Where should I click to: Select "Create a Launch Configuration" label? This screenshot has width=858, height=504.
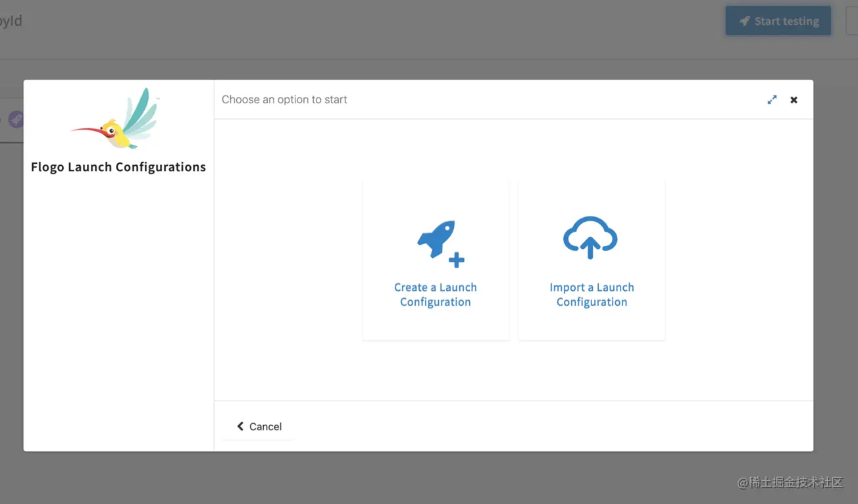(436, 295)
